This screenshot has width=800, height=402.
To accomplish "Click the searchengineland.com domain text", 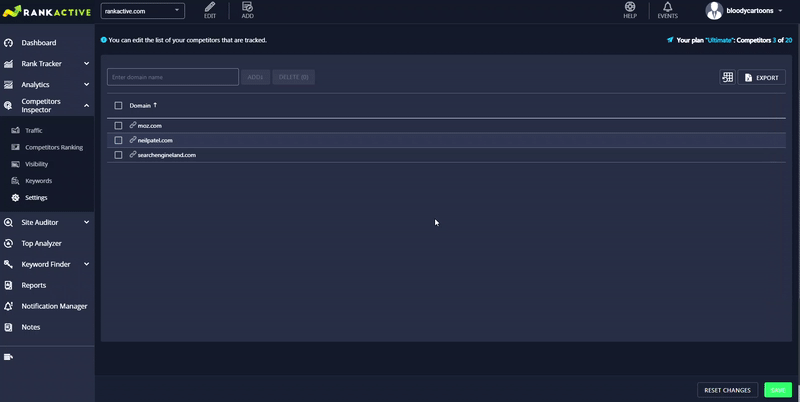I will [167, 155].
